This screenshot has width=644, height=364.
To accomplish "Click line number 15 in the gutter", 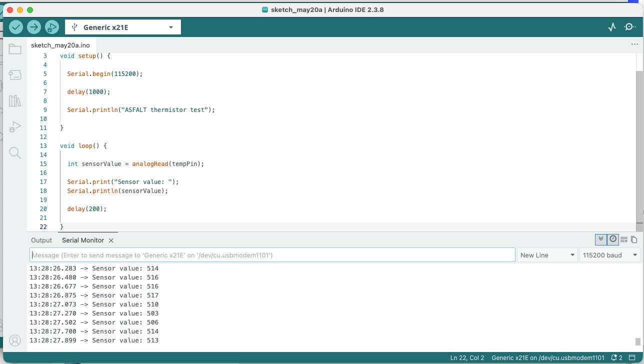I will 43,164.
